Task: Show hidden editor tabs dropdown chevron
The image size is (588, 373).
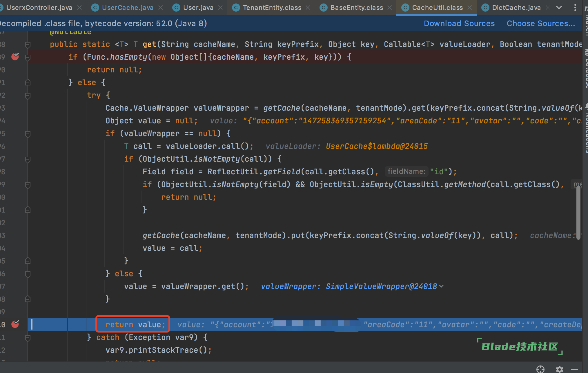Action: pyautogui.click(x=559, y=8)
